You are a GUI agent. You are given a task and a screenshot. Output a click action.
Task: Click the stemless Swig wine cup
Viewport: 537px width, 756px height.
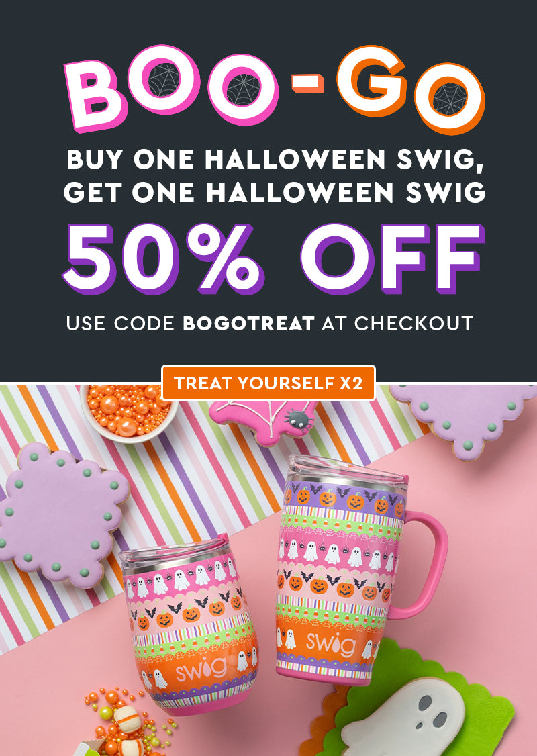(x=190, y=627)
